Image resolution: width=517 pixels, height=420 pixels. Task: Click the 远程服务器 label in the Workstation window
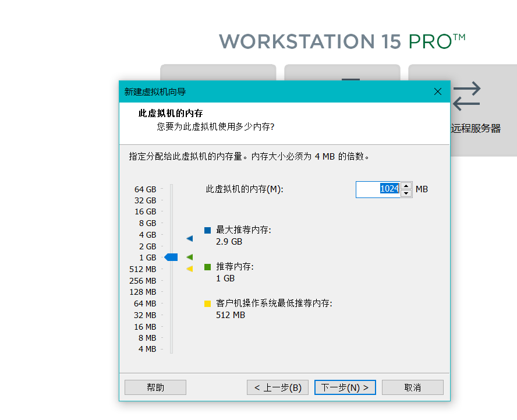point(476,128)
